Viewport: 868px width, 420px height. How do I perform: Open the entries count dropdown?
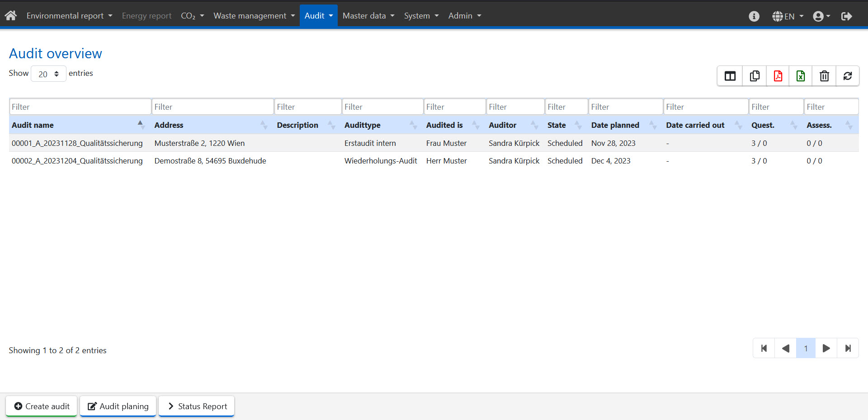click(x=48, y=74)
